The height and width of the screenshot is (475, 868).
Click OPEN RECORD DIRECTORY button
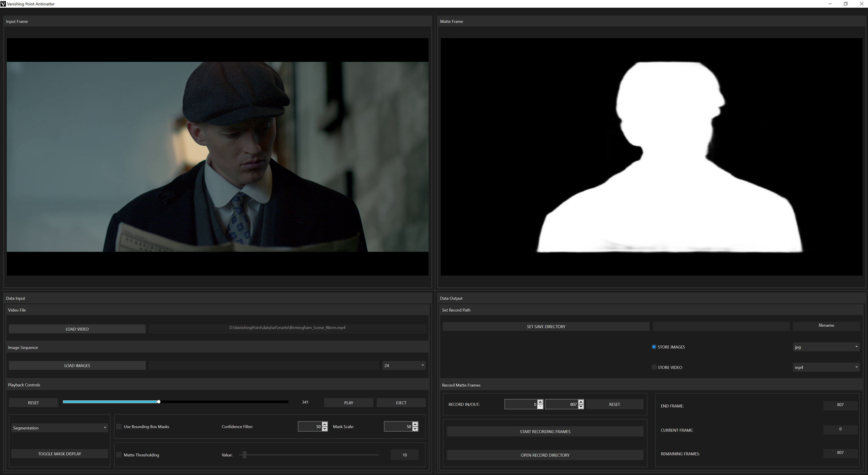545,455
